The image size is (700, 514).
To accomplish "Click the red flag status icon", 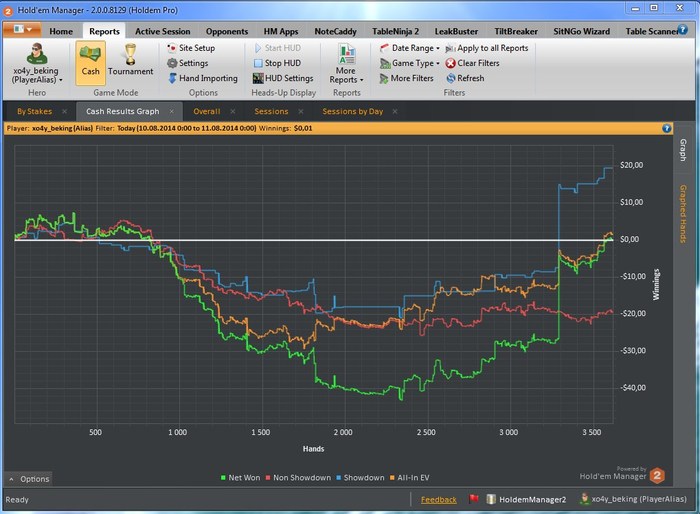I will click(474, 499).
